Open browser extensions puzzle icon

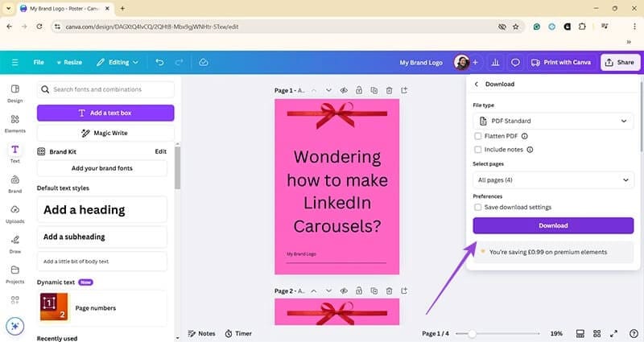pos(582,27)
